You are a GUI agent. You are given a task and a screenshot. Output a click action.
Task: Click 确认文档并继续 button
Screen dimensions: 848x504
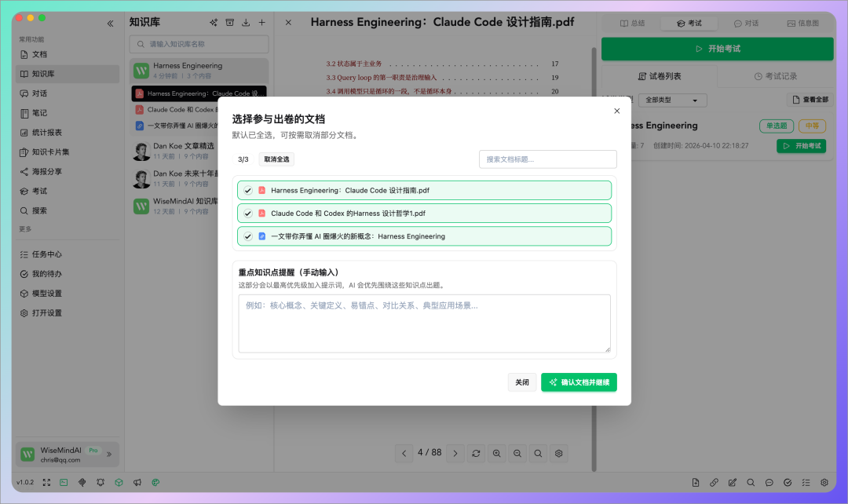tap(579, 382)
